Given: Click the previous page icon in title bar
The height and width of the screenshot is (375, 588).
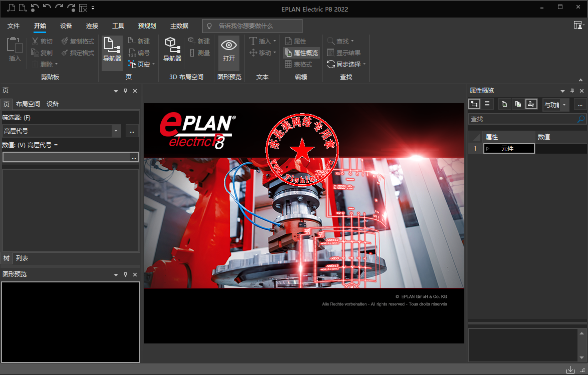Looking at the screenshot, I should (x=11, y=8).
